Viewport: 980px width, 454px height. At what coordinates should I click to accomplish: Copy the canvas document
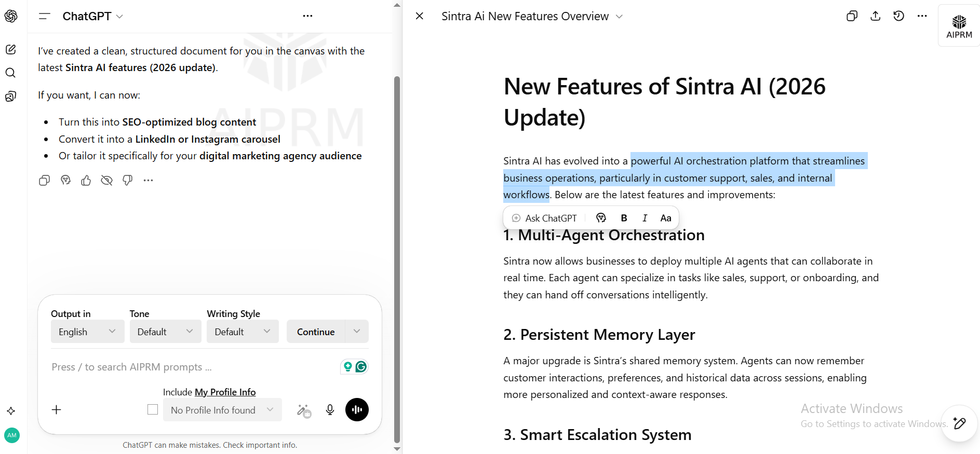click(x=852, y=16)
